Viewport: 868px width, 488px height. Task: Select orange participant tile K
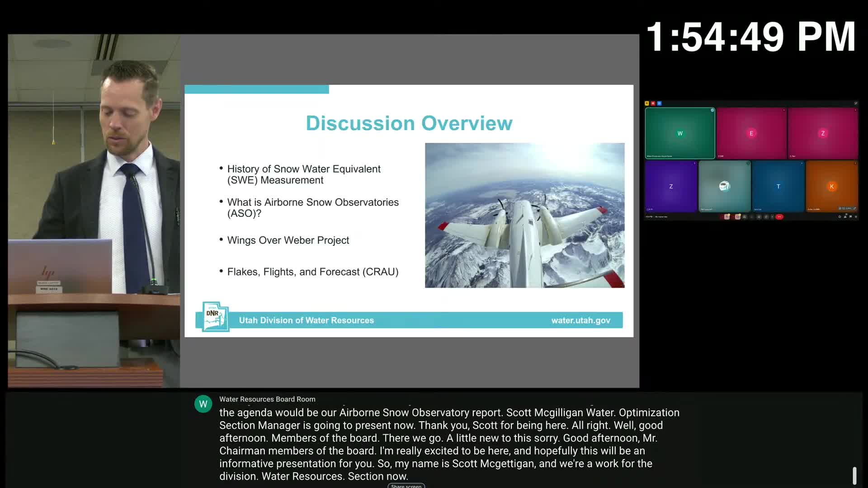(831, 186)
